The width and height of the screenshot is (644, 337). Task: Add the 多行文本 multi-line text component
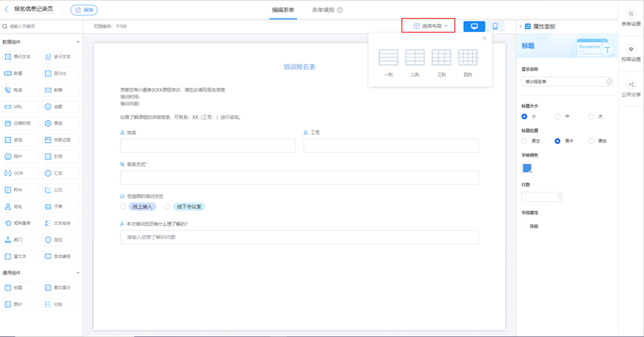(61, 57)
